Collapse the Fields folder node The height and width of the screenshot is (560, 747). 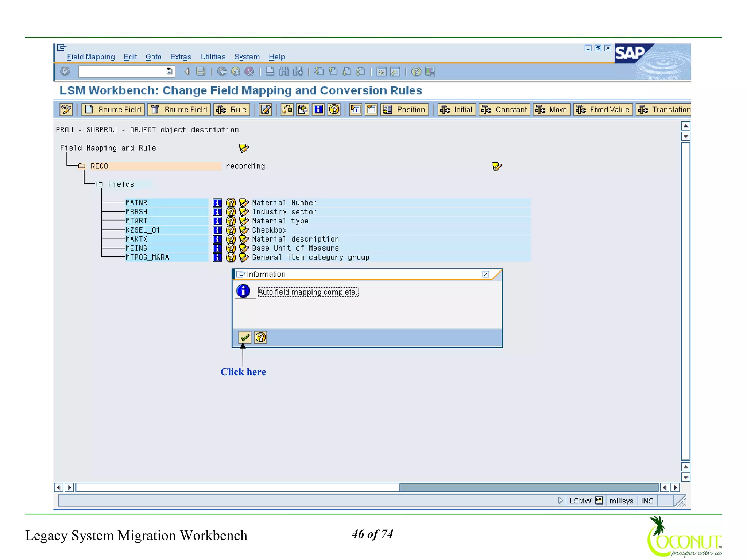[99, 184]
